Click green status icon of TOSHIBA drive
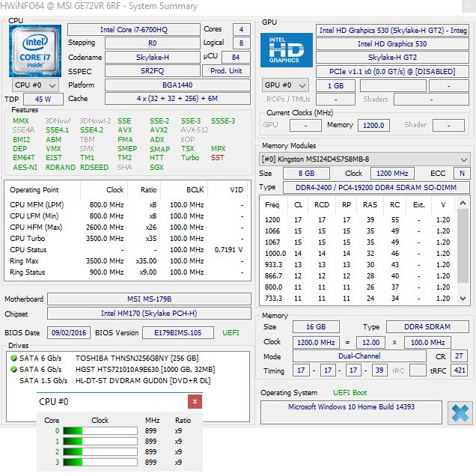The width and height of the screenshot is (476, 476). 13,358
